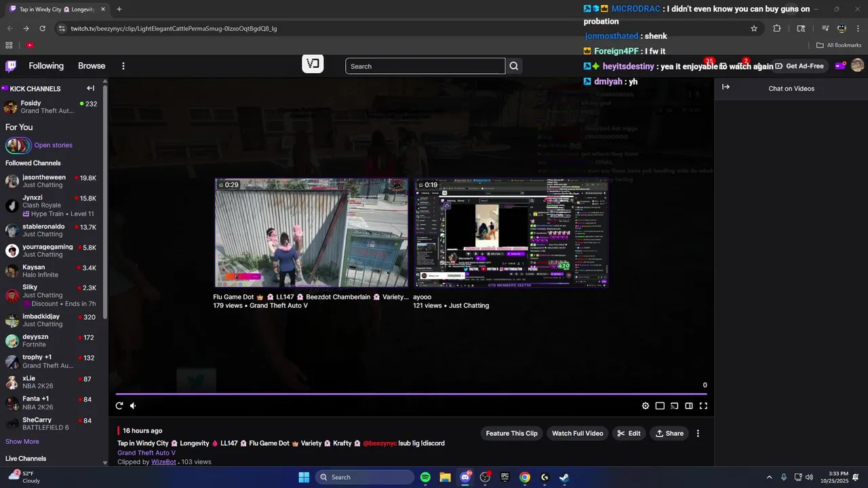The height and width of the screenshot is (488, 868).
Task: Open the Windows Start menu
Action: point(304,477)
